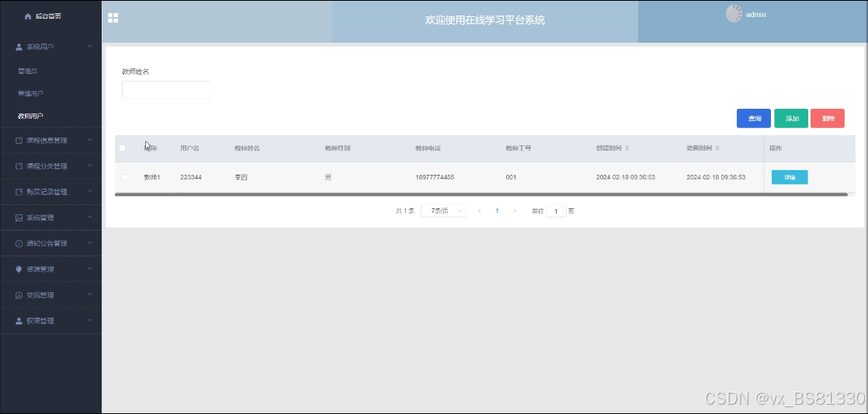Click the gender cell 男
Image resolution: width=868 pixels, height=414 pixels.
coord(328,177)
